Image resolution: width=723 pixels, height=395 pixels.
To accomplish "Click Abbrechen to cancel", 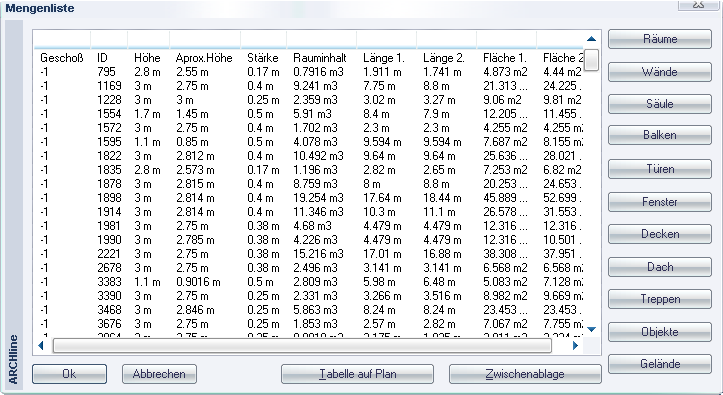I will pyautogui.click(x=159, y=374).
